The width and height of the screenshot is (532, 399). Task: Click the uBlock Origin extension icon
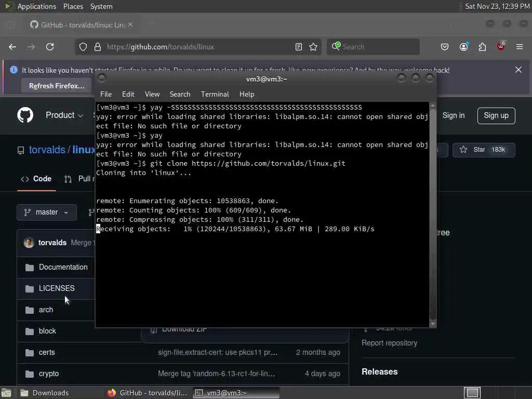click(x=501, y=46)
